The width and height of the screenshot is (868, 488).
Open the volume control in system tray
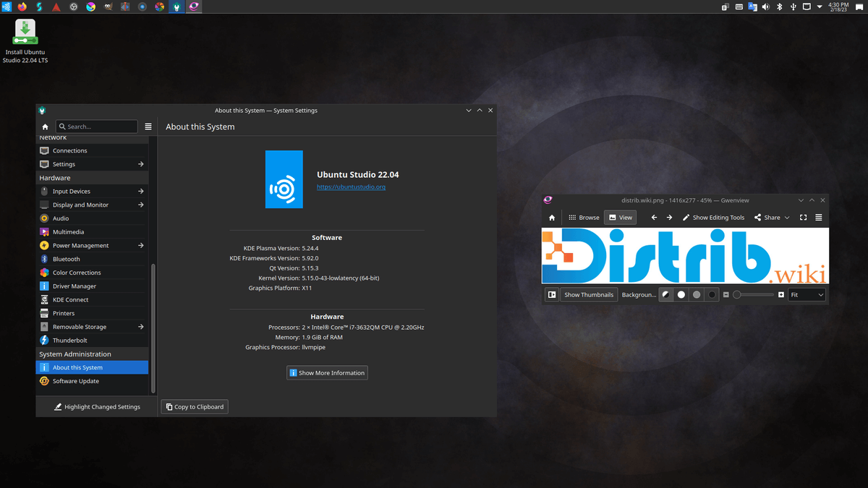pyautogui.click(x=766, y=7)
